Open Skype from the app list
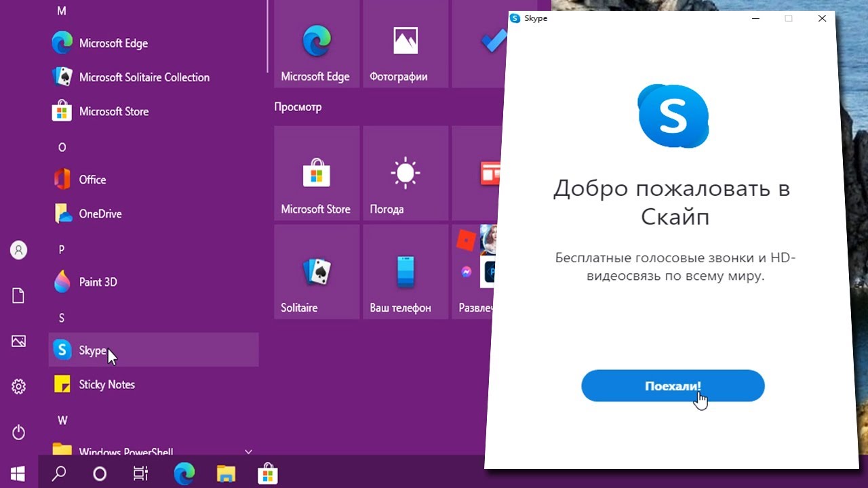This screenshot has width=868, height=488. (x=153, y=350)
